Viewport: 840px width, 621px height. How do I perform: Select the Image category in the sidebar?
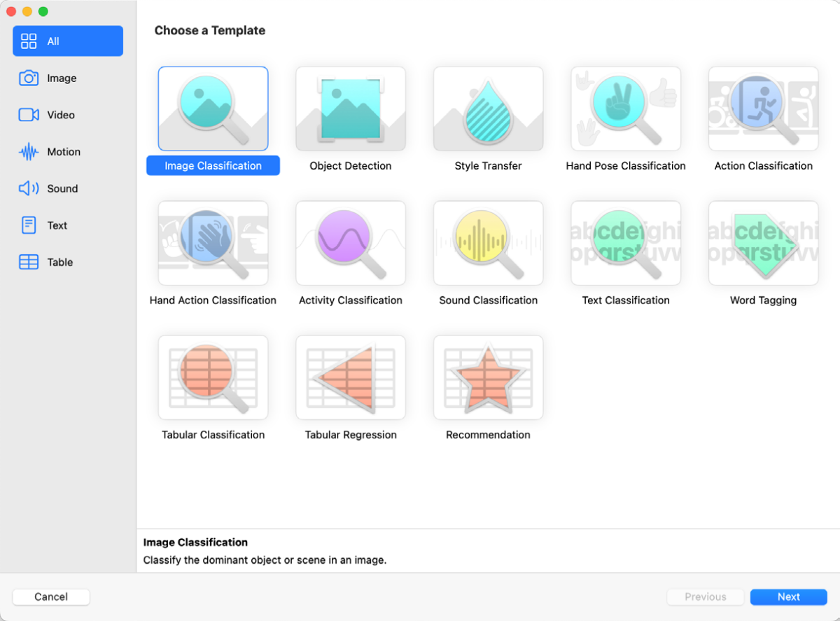pyautogui.click(x=67, y=78)
